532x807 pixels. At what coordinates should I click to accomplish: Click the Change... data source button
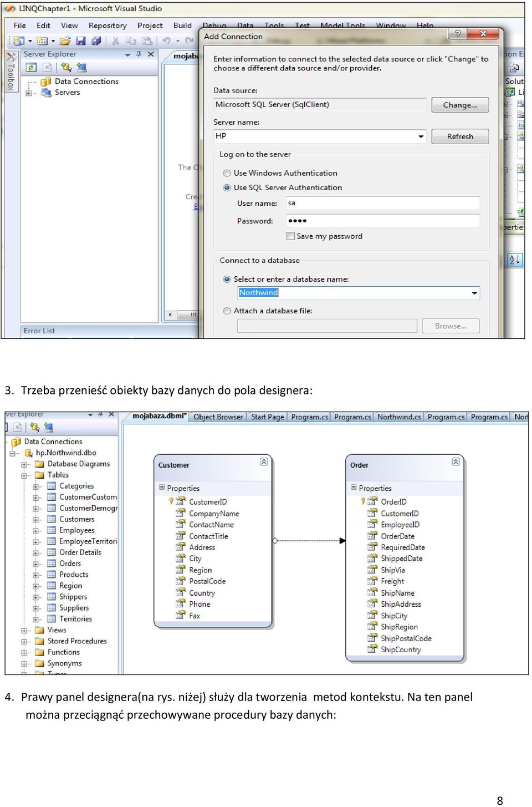pyautogui.click(x=460, y=105)
